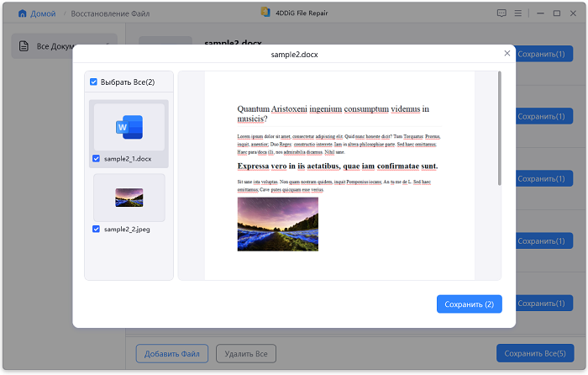Click the Домой breadcrumb link
Viewport: 588px width, 375px height.
43,13
